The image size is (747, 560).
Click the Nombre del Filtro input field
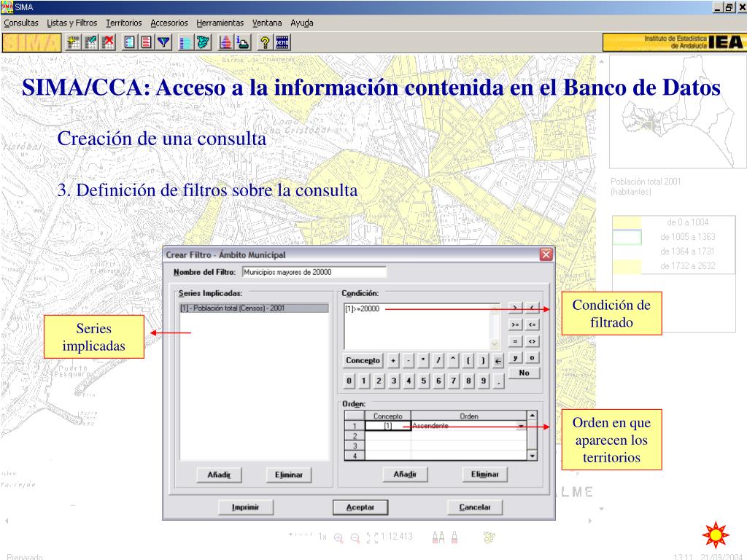click(314, 273)
